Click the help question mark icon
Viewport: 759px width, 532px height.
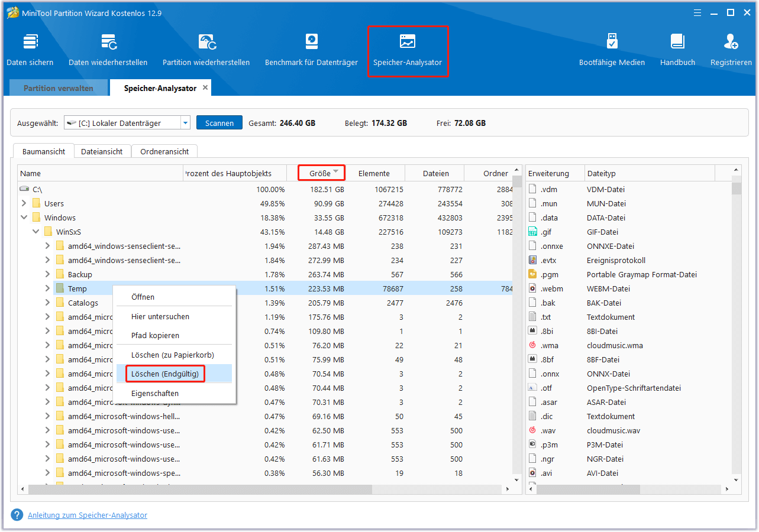[17, 515]
